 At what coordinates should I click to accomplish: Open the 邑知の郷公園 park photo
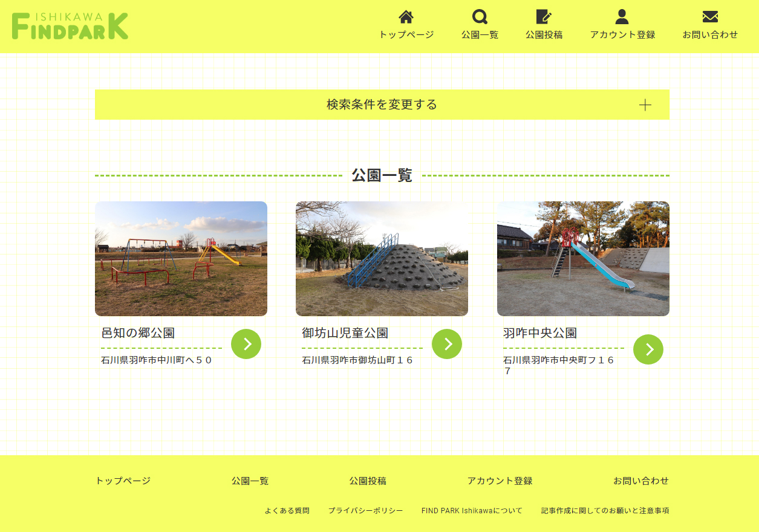181,259
